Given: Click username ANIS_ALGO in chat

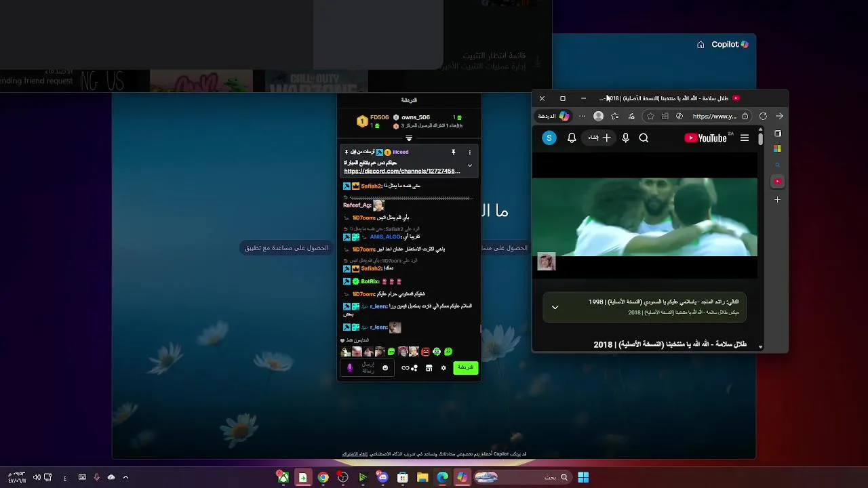Looking at the screenshot, I should pos(385,237).
